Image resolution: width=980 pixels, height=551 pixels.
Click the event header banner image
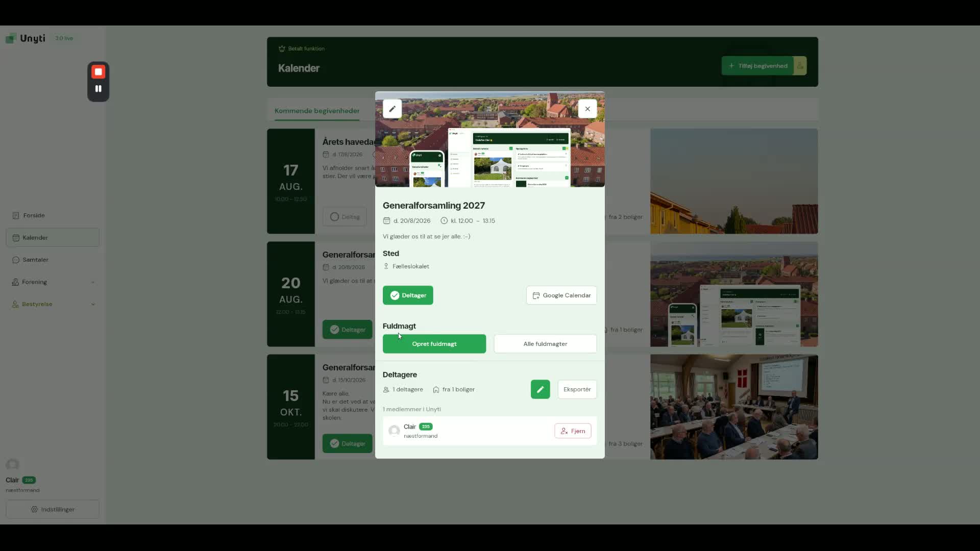(x=490, y=139)
